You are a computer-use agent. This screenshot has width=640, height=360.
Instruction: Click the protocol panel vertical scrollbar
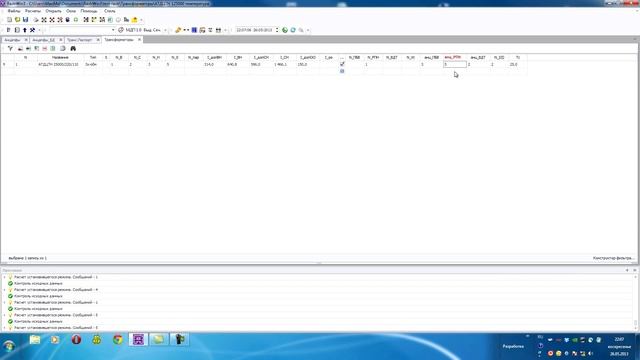636,302
